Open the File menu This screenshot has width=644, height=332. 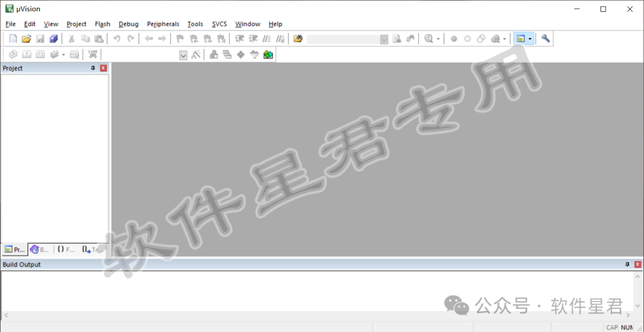point(11,24)
